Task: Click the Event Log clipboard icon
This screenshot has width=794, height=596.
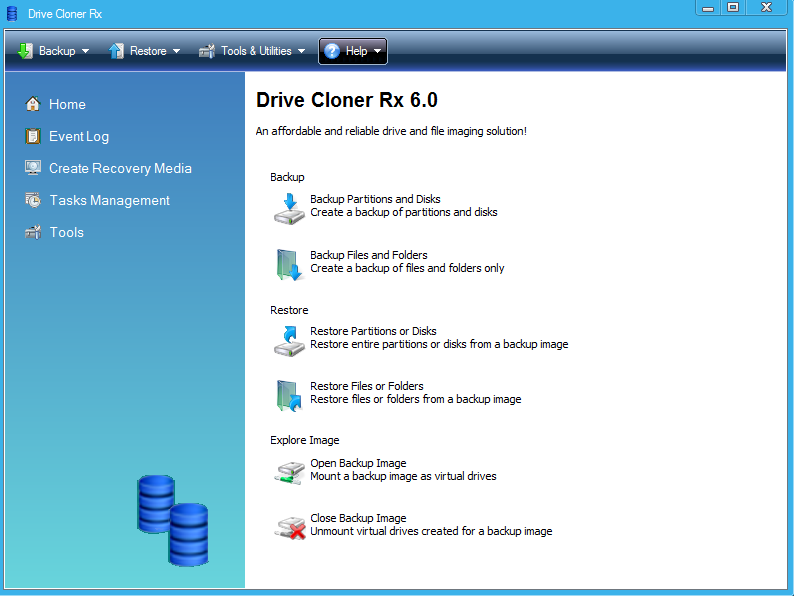Action: (x=33, y=136)
